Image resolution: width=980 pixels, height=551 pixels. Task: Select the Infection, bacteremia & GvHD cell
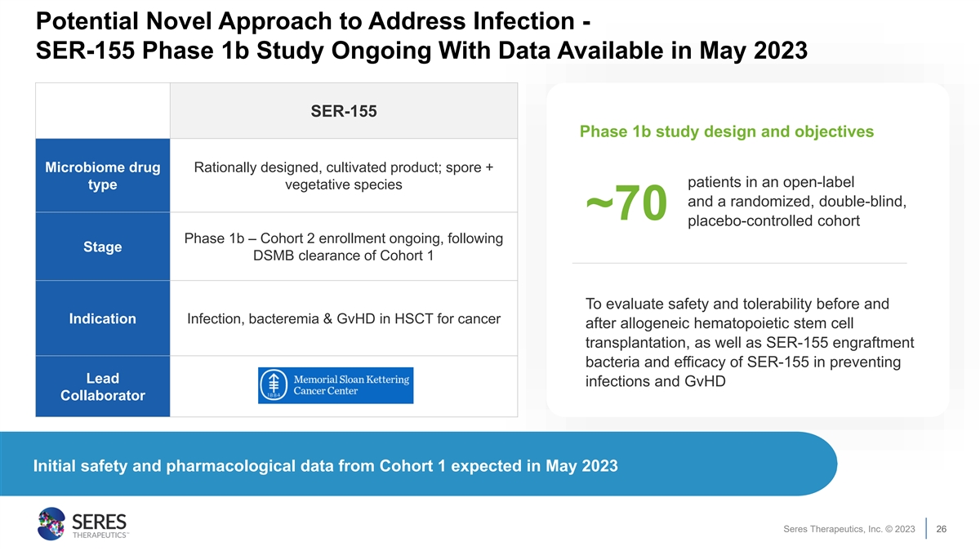click(x=344, y=318)
